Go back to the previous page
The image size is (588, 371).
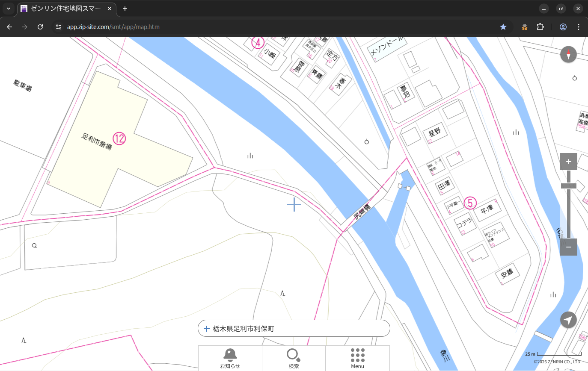coord(9,27)
